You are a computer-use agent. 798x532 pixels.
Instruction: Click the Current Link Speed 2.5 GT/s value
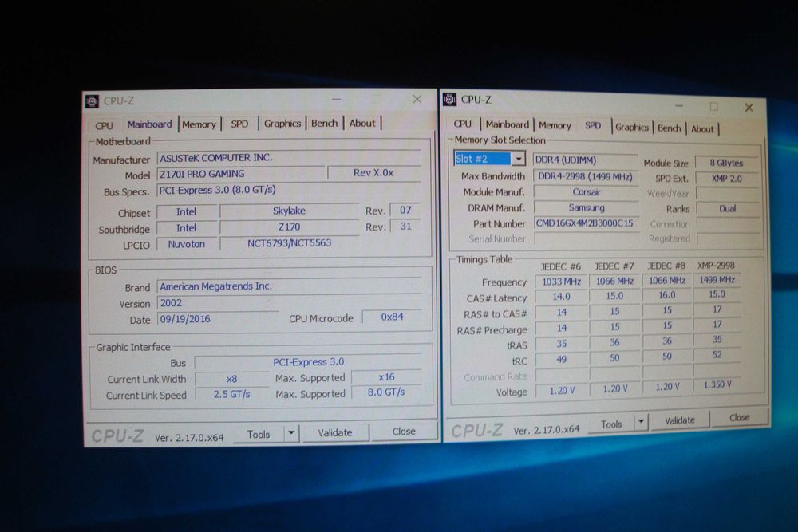coord(231,395)
